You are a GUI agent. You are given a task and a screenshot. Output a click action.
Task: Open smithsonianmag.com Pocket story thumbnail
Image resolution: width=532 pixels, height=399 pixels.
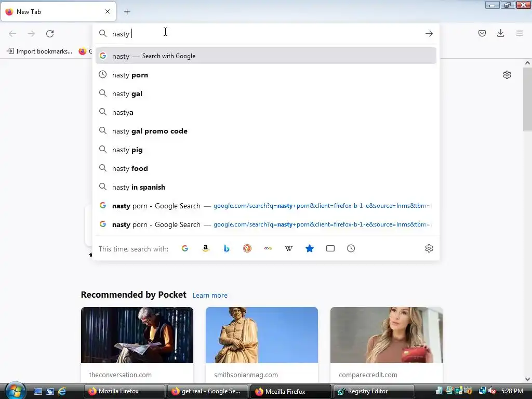click(x=262, y=335)
